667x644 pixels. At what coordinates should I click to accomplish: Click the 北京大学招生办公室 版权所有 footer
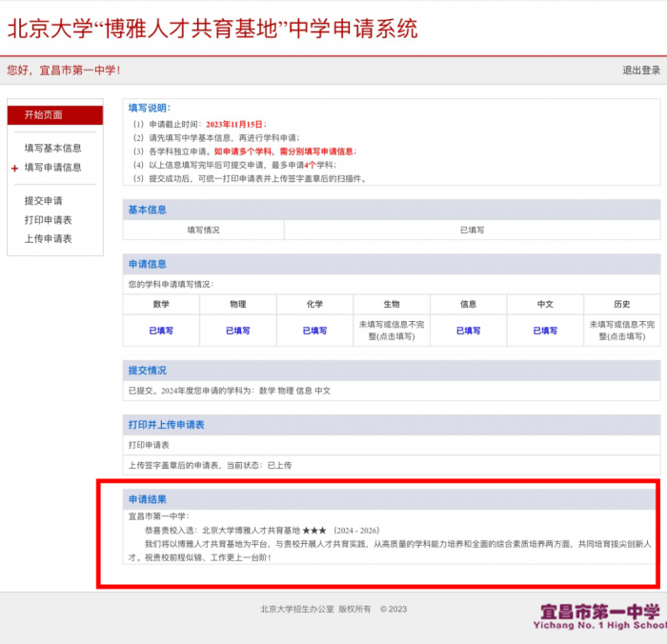[315, 609]
